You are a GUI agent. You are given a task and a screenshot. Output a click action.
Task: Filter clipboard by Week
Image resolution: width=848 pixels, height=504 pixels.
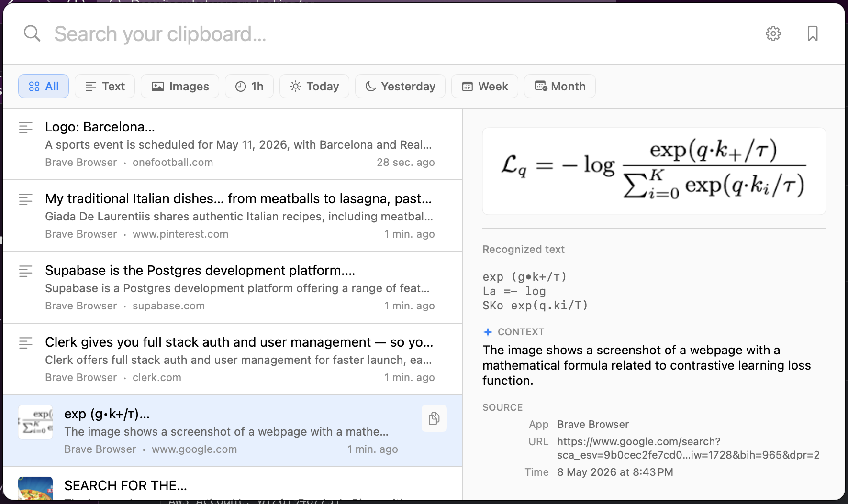coord(485,86)
